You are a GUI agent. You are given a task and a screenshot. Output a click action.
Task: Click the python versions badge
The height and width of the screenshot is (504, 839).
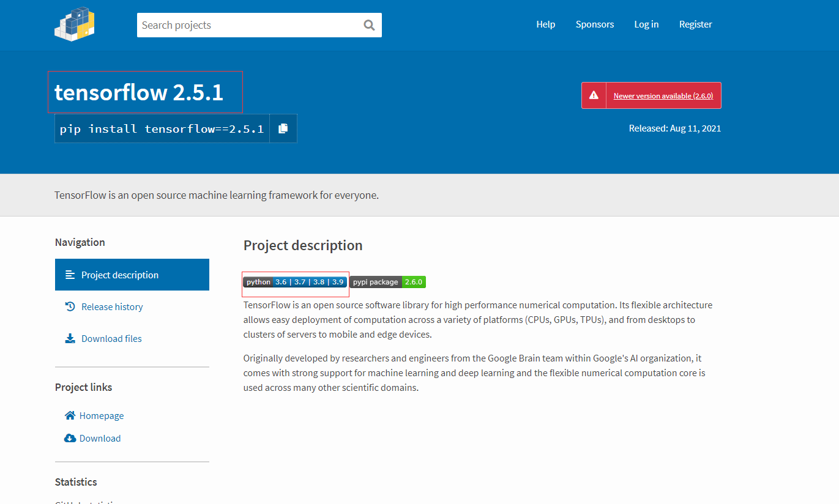pos(295,282)
